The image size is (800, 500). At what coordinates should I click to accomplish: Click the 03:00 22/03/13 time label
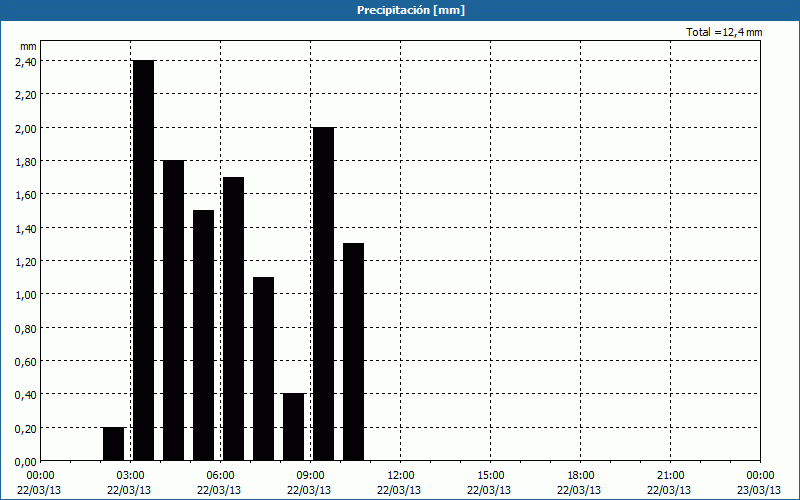click(129, 483)
